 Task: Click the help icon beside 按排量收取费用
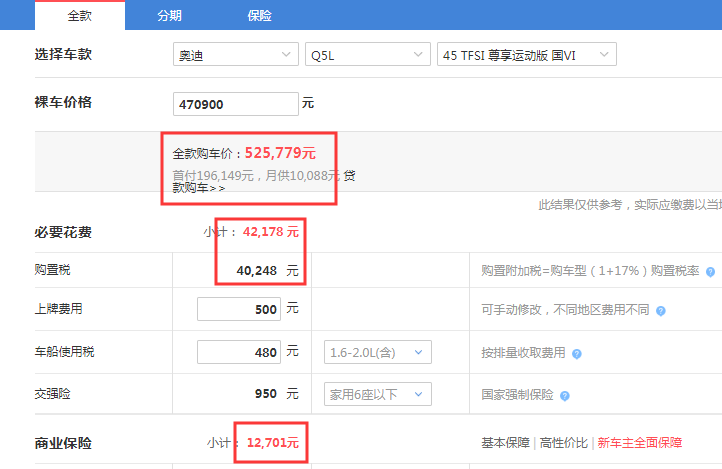click(x=576, y=354)
